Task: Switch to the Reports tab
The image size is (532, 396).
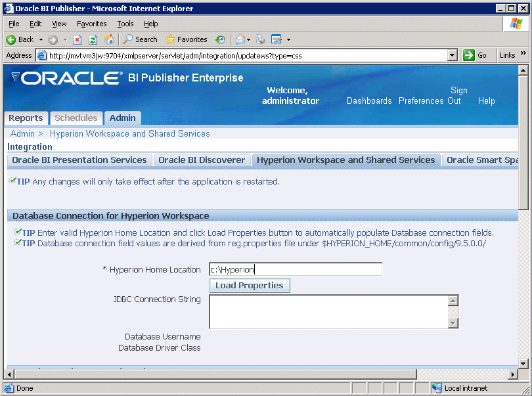Action: point(26,118)
